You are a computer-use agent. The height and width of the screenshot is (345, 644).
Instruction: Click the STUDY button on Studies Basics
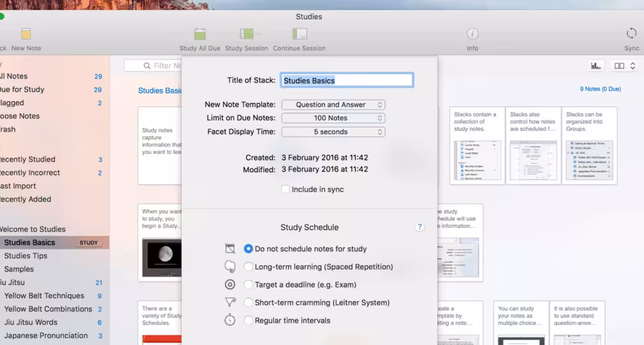[89, 243]
